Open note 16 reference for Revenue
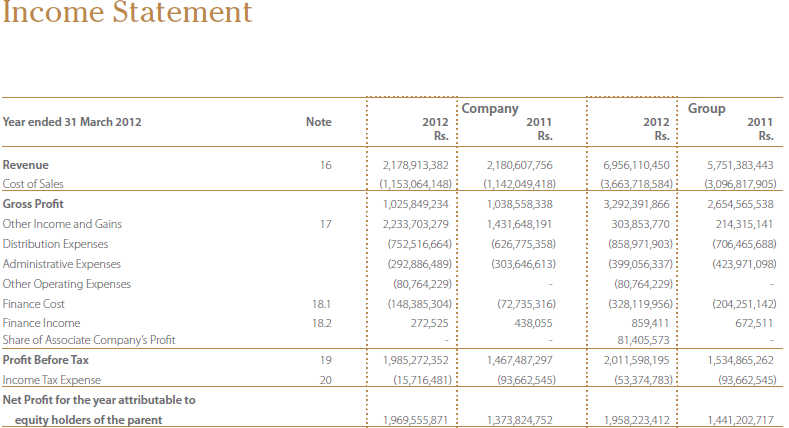This screenshot has height=428, width=789. (325, 164)
